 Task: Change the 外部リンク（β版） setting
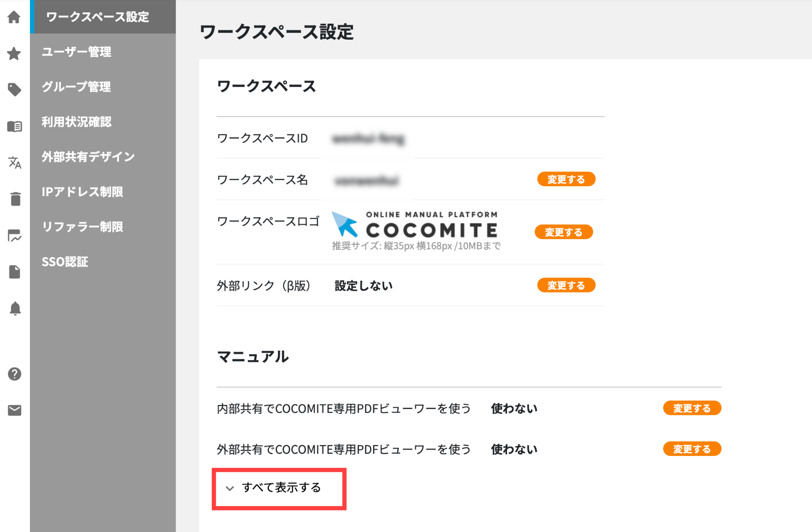(x=566, y=285)
